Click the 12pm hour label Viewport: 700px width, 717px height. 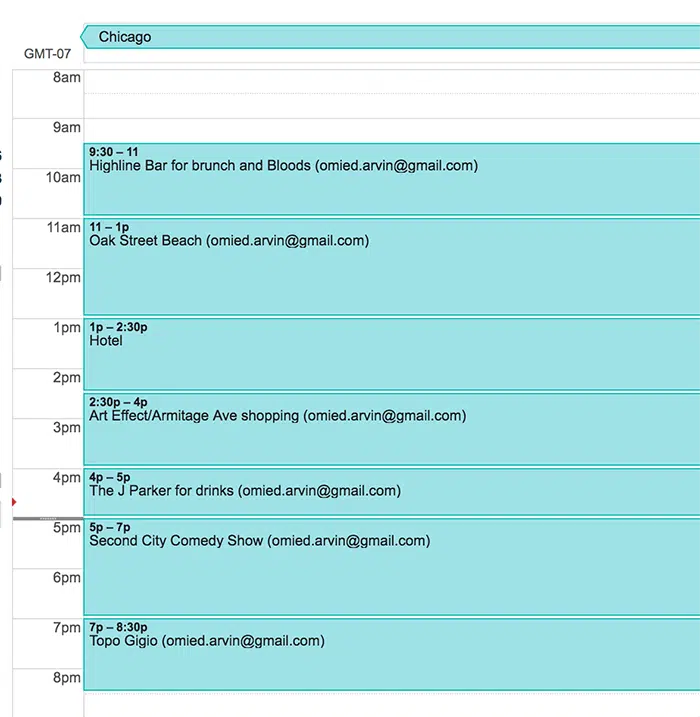coord(63,277)
